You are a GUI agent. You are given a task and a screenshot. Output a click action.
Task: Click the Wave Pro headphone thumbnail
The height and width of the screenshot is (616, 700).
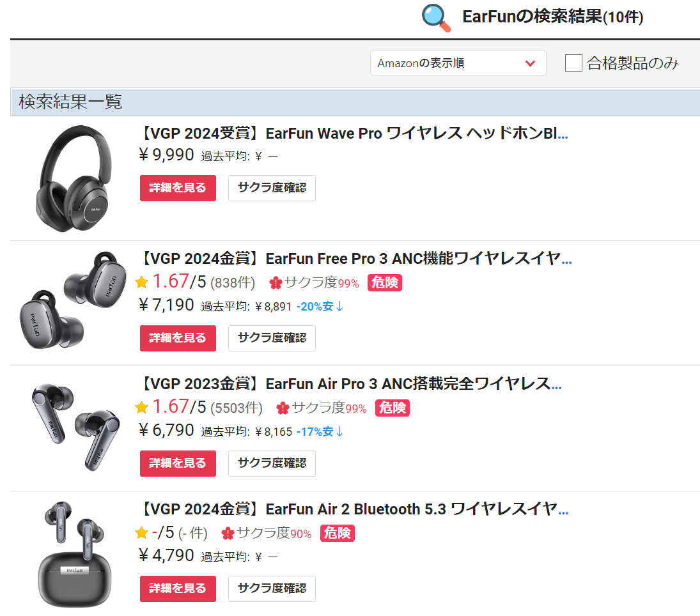74,178
